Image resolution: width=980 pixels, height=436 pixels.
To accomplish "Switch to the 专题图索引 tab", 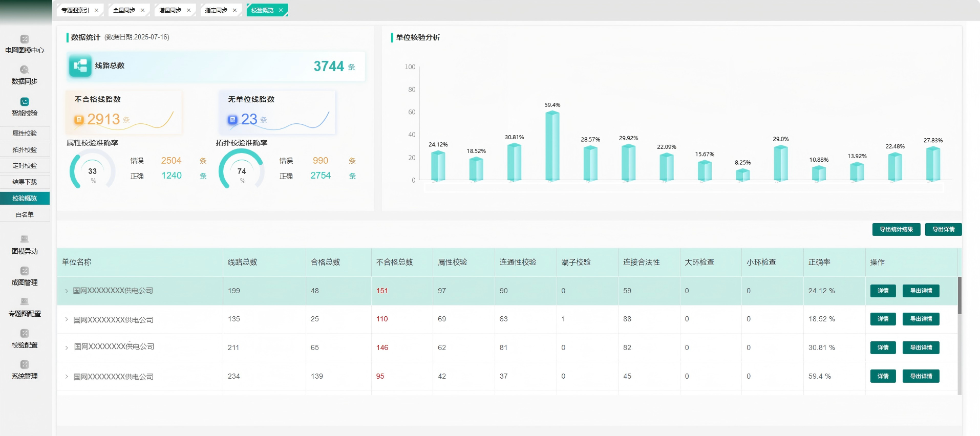I will [x=75, y=10].
